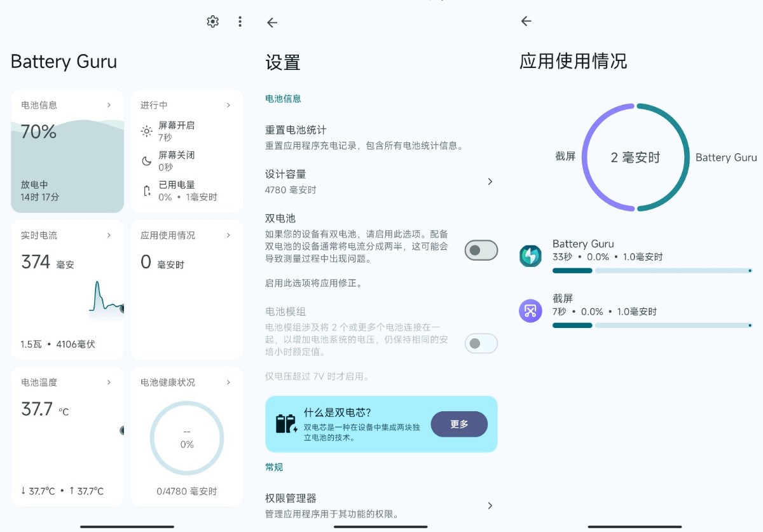Go back from the 设置 screen
This screenshot has width=763, height=532.
point(272,23)
